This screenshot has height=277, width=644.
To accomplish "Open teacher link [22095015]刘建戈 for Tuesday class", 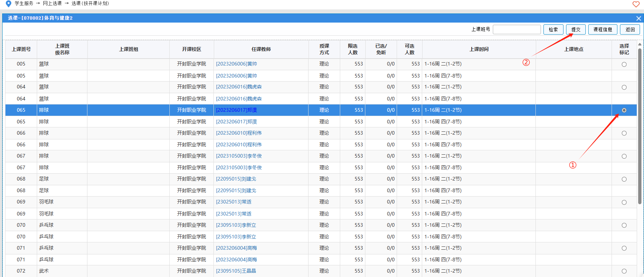I will click(236, 179).
